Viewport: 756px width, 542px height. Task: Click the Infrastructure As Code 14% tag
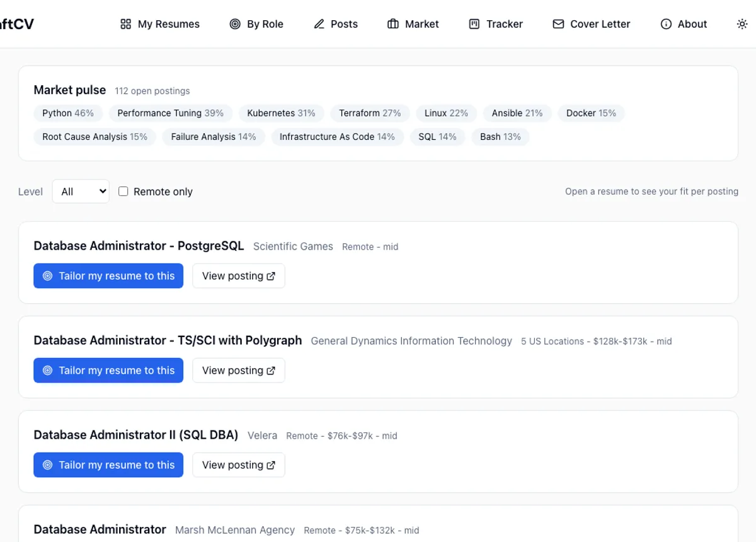click(338, 137)
